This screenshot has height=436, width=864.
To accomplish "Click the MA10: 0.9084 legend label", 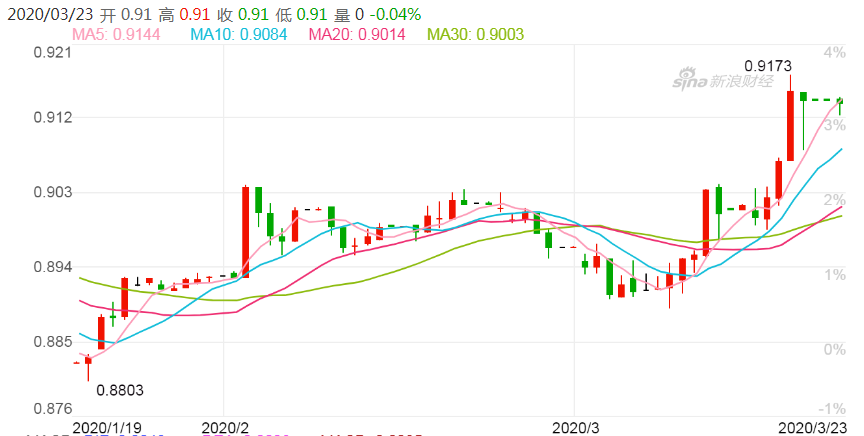I will 239,34.
